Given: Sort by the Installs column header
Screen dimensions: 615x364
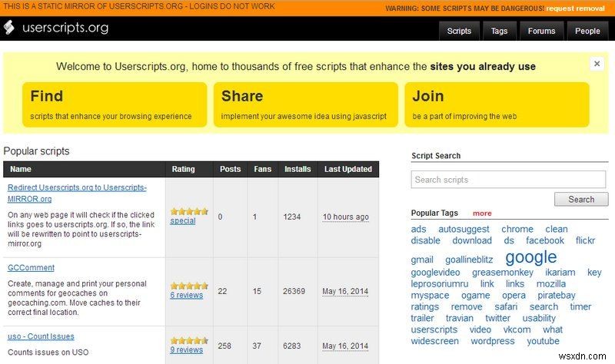Looking at the screenshot, I should point(298,169).
